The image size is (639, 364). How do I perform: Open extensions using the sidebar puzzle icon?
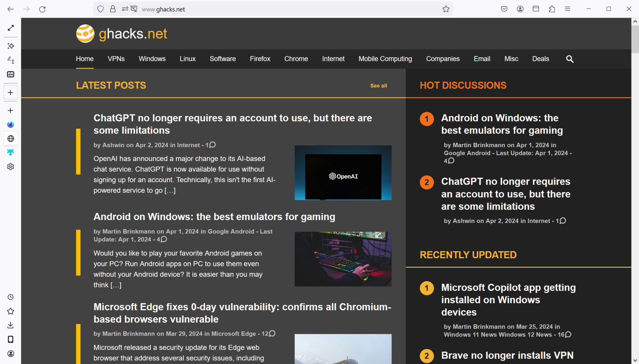(10, 152)
